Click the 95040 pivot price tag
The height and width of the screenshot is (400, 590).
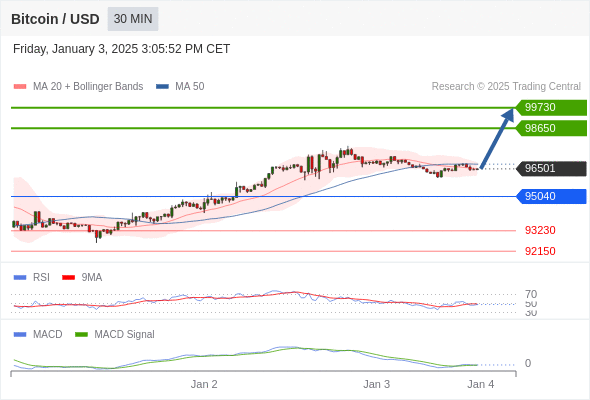click(x=551, y=196)
